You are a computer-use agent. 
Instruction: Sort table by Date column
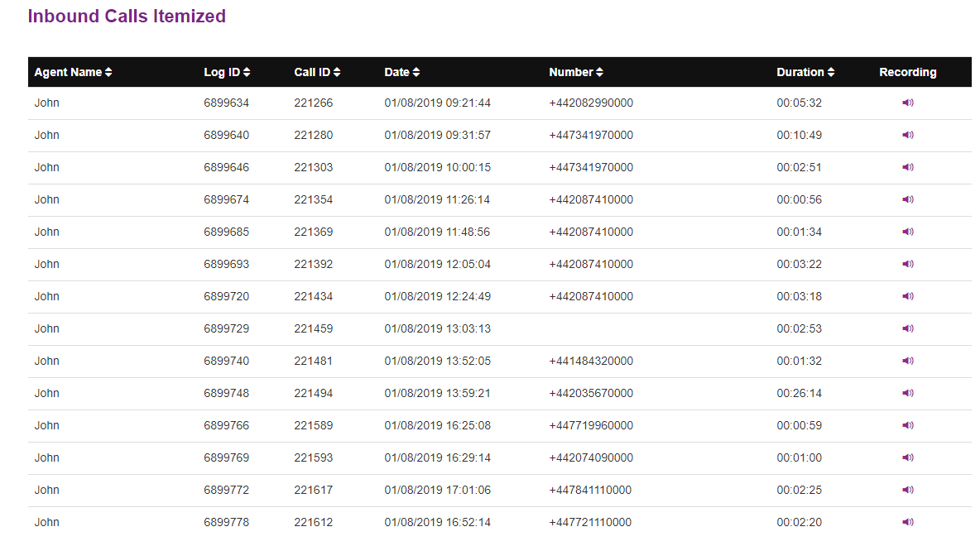[x=402, y=72]
